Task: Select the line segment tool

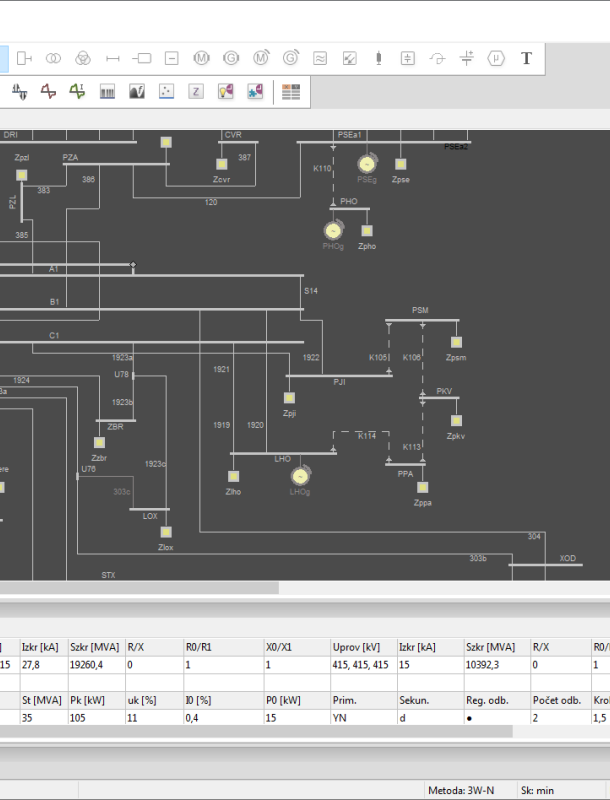Action: (x=113, y=59)
